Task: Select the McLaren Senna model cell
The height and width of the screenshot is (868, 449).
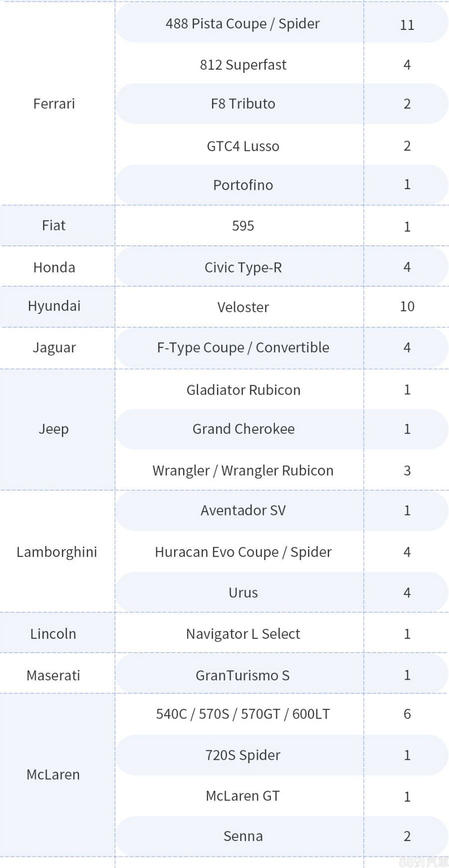Action: [x=243, y=836]
